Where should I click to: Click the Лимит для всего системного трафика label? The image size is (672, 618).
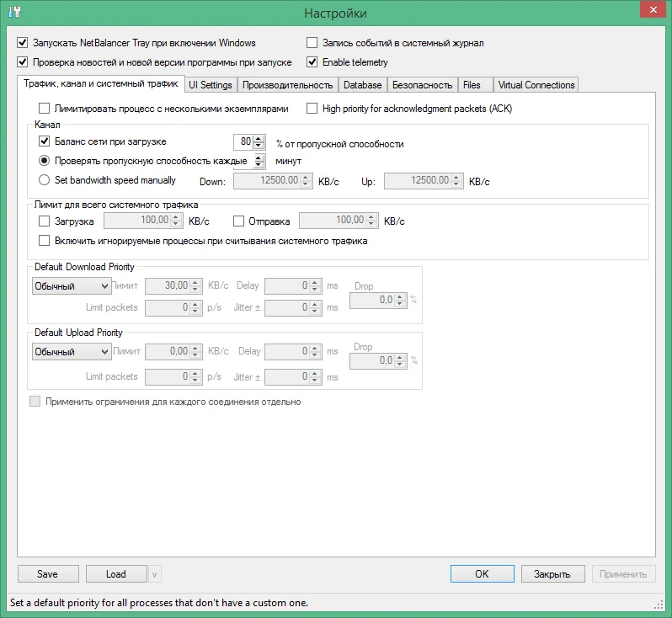(x=116, y=205)
